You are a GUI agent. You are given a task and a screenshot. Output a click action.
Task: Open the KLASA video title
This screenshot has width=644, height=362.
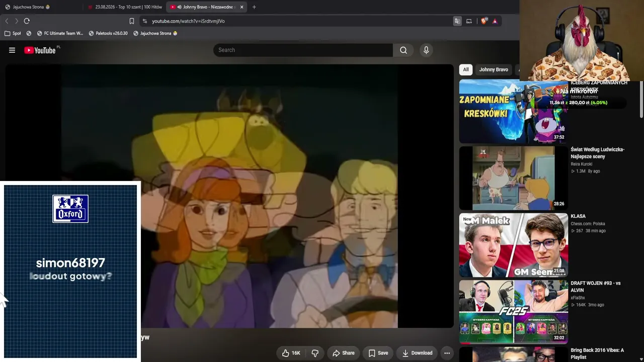tap(578, 216)
